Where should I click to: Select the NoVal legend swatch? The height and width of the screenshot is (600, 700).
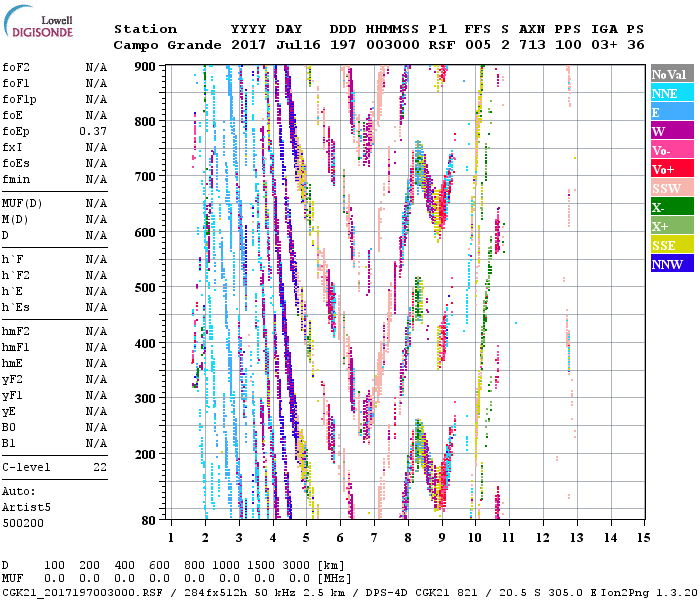click(x=671, y=74)
